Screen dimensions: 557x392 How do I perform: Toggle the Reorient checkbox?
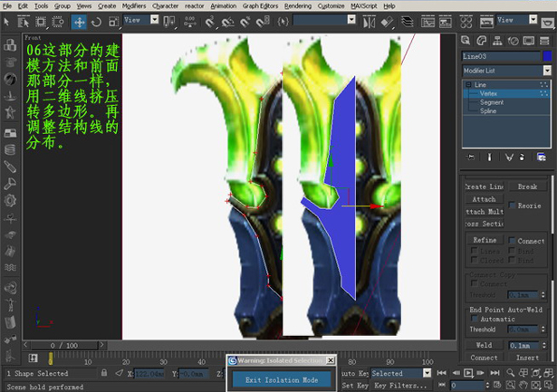512,206
